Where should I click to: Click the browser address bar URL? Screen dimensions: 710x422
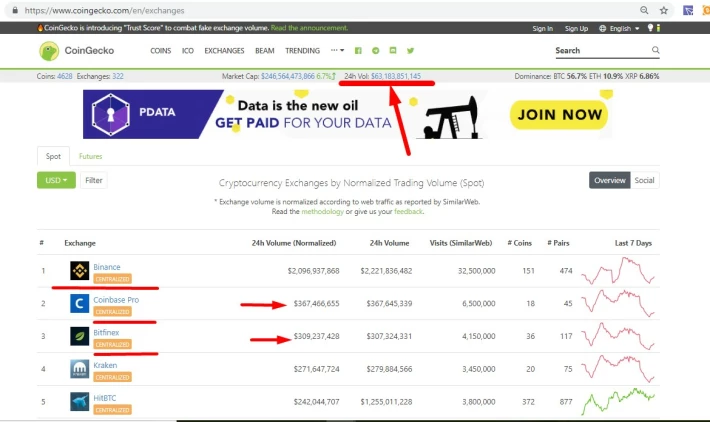coord(105,10)
